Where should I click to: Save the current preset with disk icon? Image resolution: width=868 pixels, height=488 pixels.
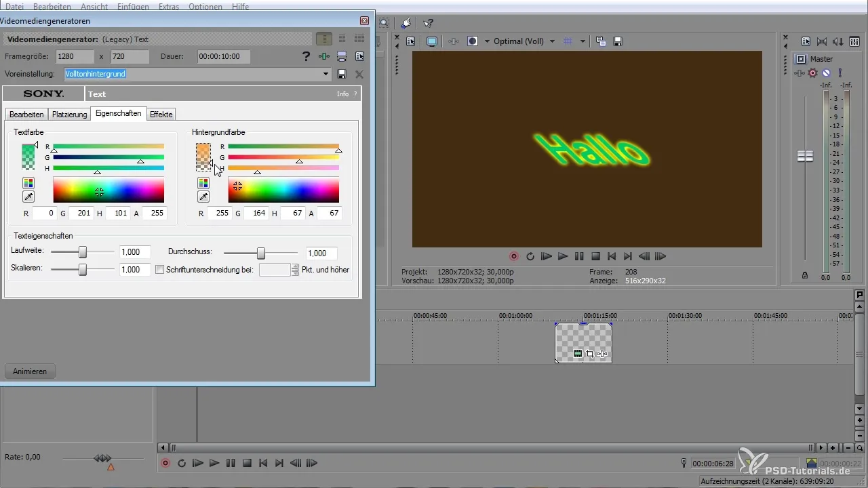(342, 74)
